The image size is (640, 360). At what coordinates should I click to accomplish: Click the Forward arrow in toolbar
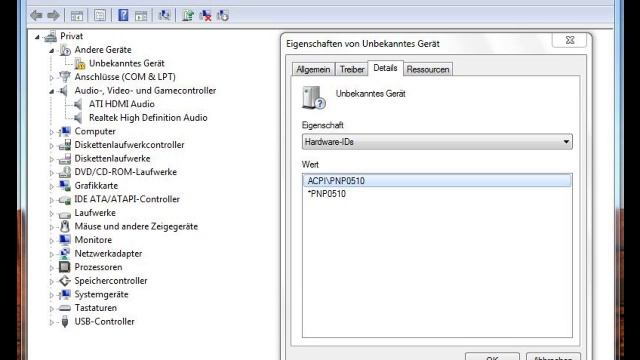[53, 16]
